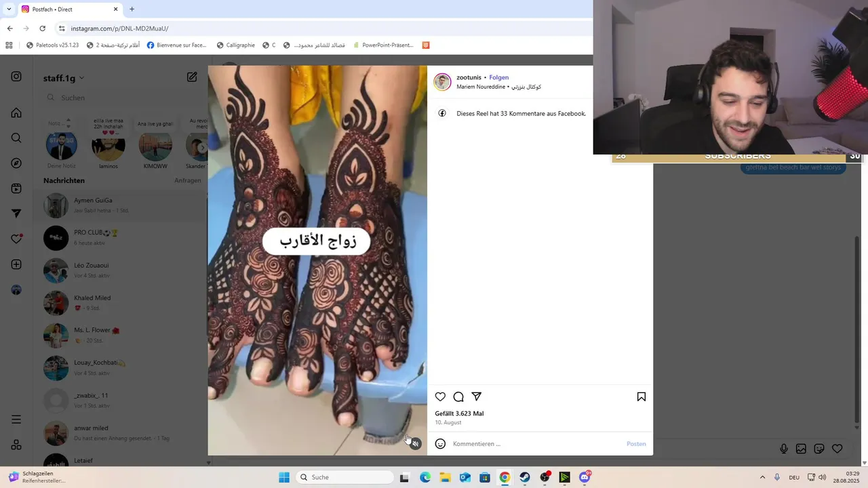Open emoji picker in comment field
The image size is (868, 488).
[x=440, y=444]
